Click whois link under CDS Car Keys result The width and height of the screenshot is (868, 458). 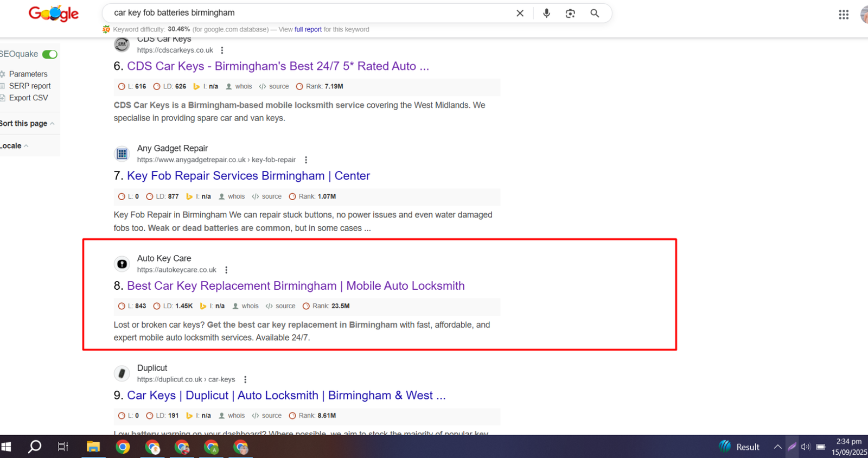tap(243, 86)
